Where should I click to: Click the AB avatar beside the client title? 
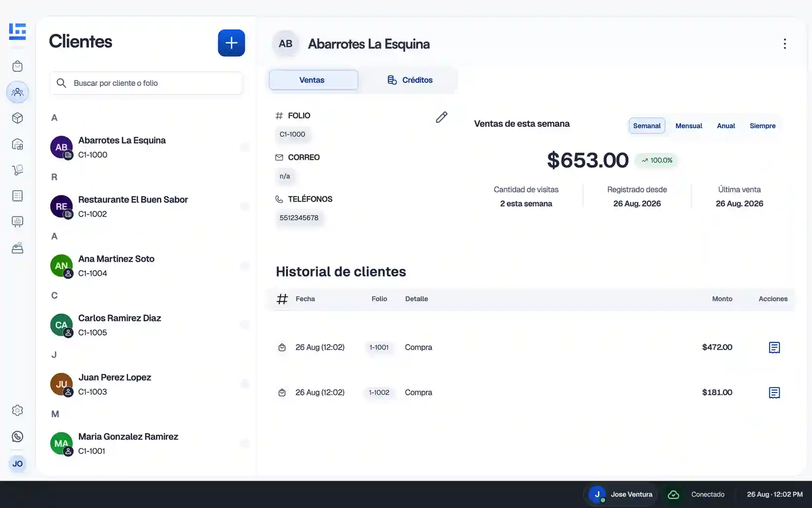285,44
